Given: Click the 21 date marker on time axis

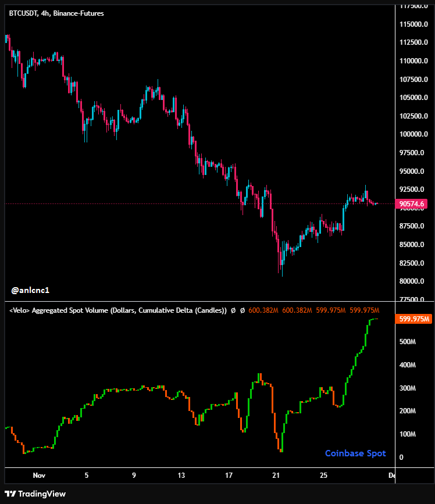Looking at the screenshot, I should pos(276,476).
